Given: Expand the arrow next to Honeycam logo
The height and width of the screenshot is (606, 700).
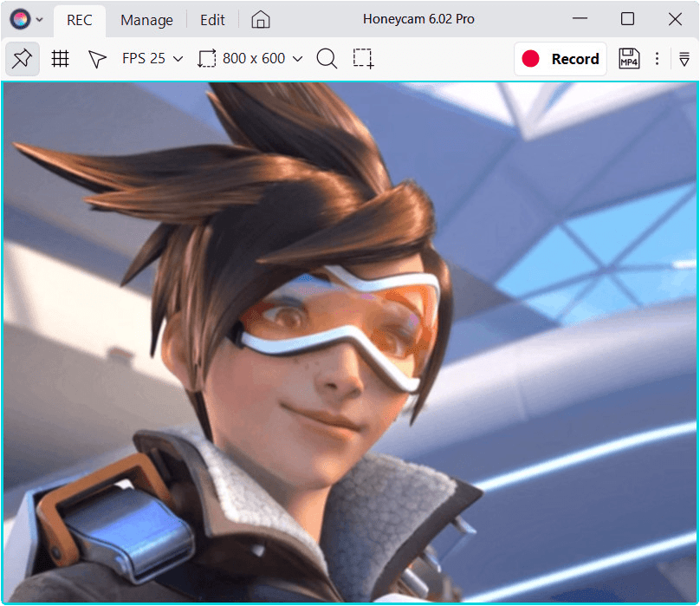Looking at the screenshot, I should click(x=40, y=20).
